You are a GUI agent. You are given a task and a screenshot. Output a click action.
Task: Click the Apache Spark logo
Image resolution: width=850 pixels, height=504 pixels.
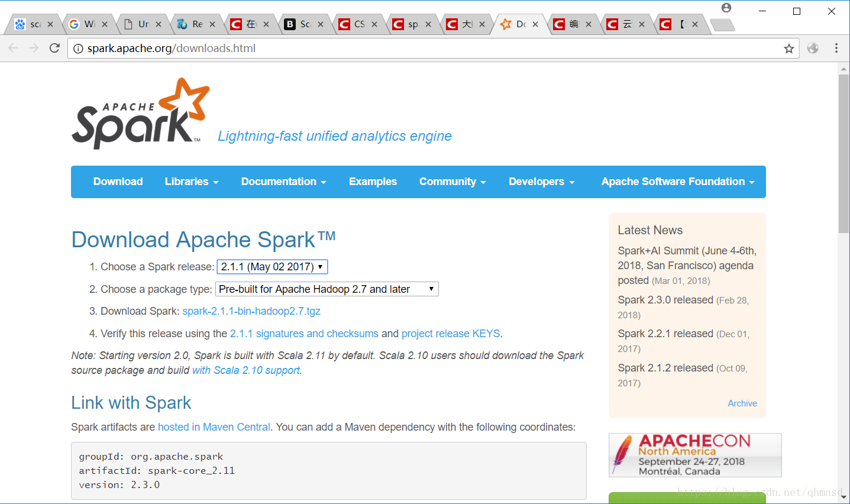pos(141,113)
